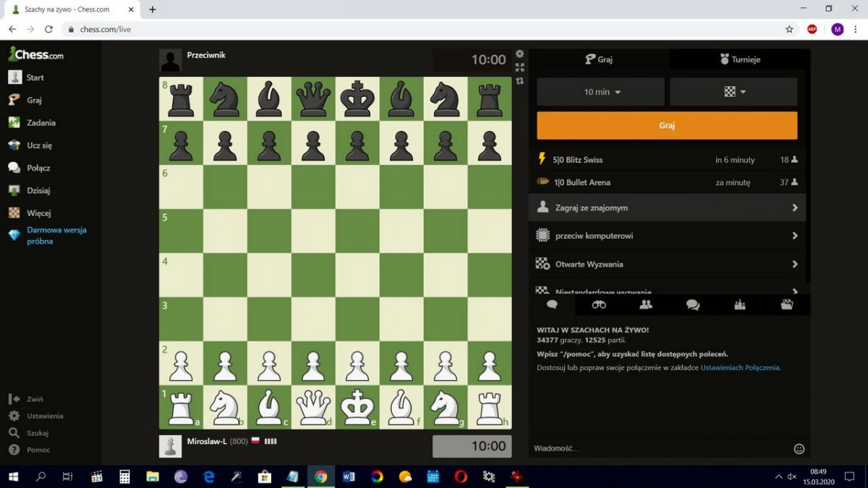Viewport: 868px width, 488px height.
Task: Open Połącz in the sidebar
Action: point(29,168)
